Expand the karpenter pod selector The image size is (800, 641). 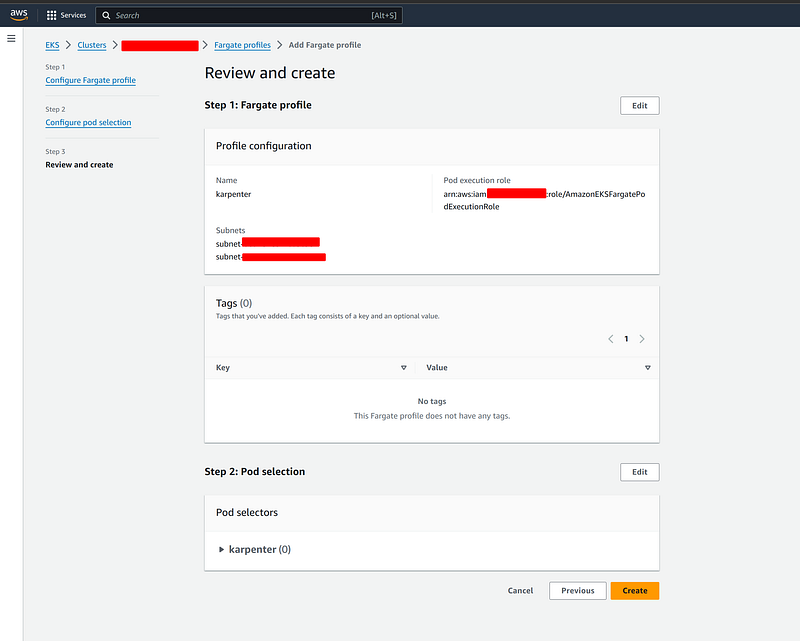(x=221, y=550)
